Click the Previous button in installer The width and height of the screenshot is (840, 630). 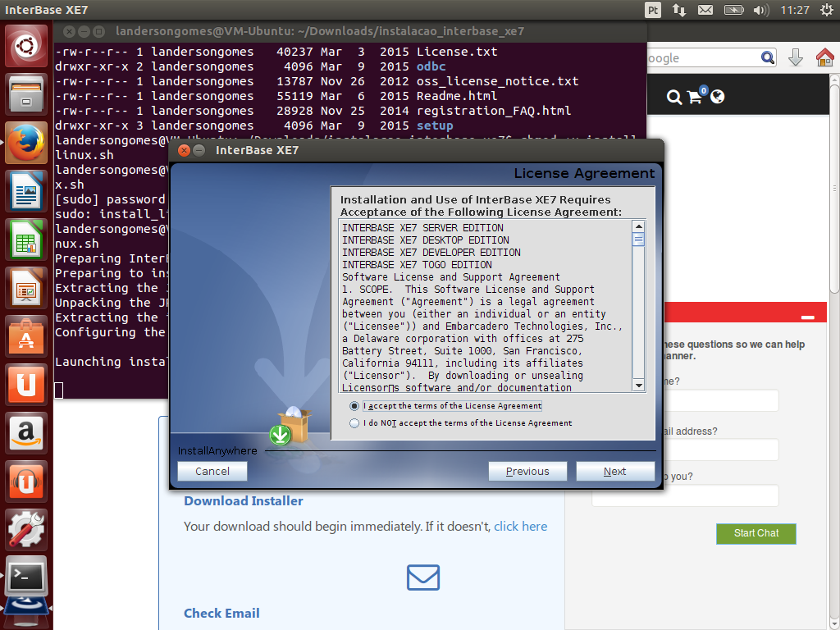pos(527,471)
